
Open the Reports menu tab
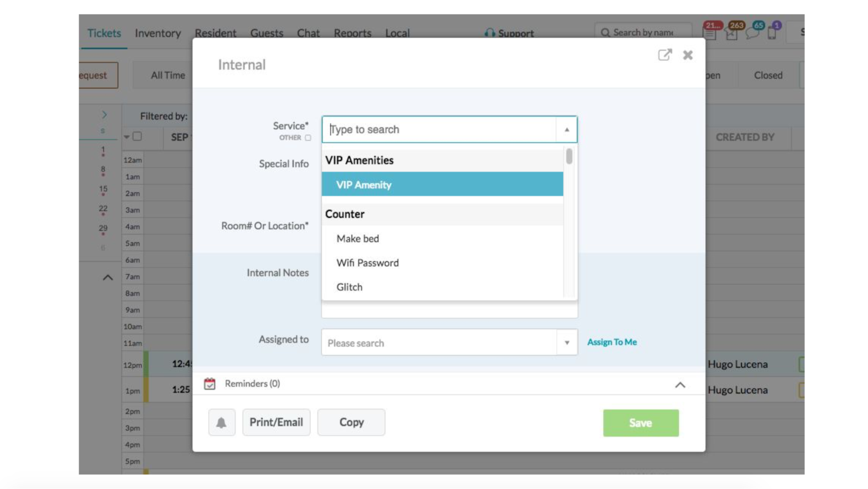[352, 33]
